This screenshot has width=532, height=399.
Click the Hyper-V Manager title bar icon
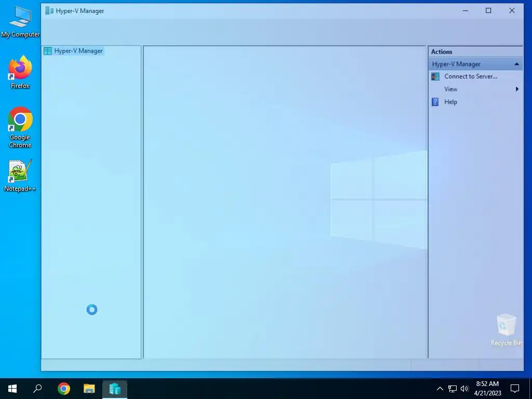(49, 11)
